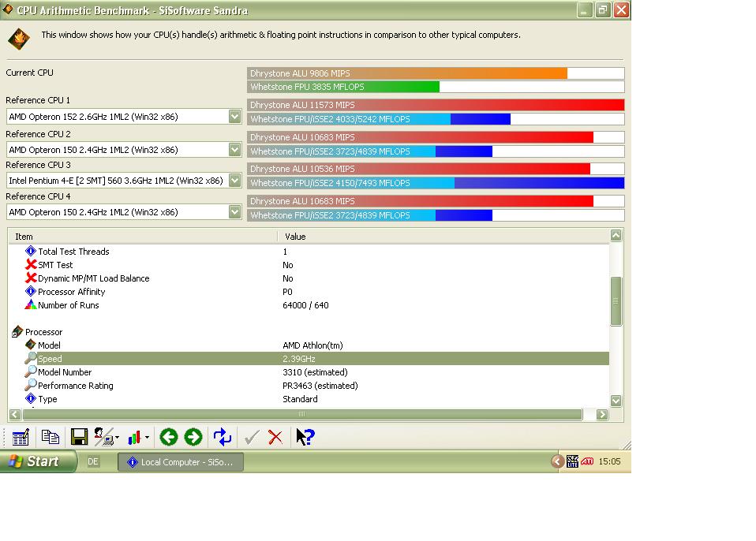The width and height of the screenshot is (756, 541).
Task: Click the 15:05 taskbar clock
Action: (x=609, y=461)
